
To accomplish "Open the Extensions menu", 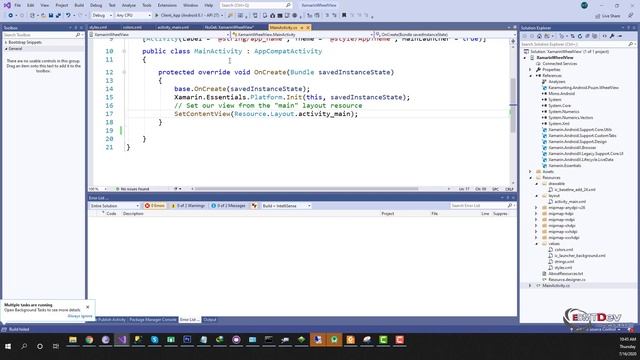I will [167, 5].
